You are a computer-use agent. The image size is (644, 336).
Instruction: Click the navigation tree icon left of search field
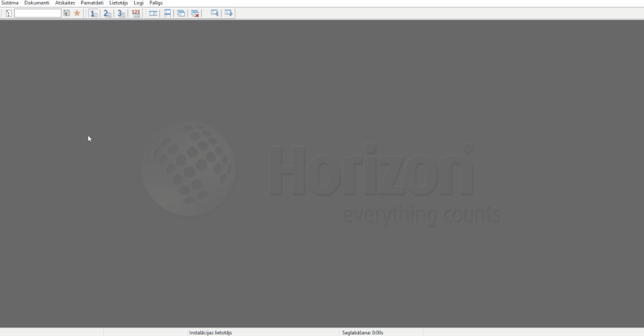[8, 14]
